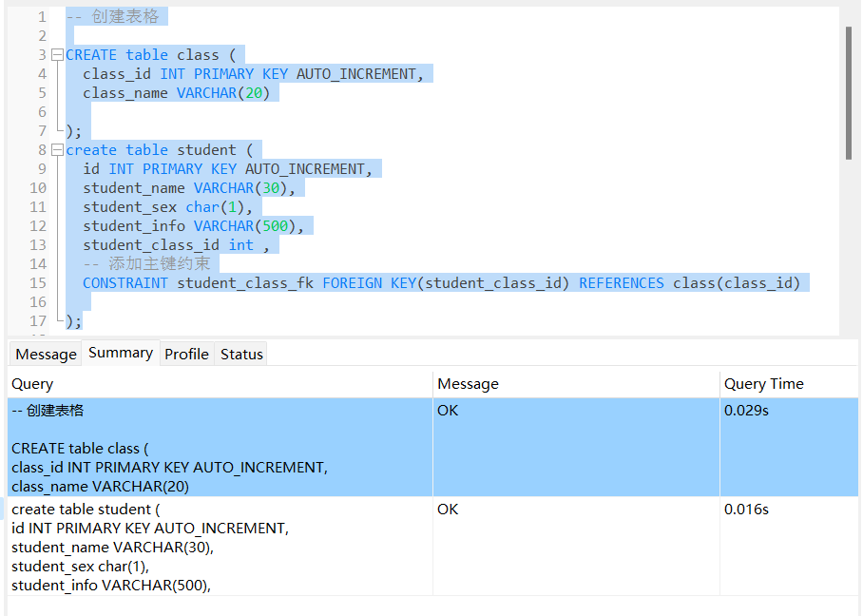The width and height of the screenshot is (863, 616).
Task: Collapse the create table student code block
Action: coord(57,150)
